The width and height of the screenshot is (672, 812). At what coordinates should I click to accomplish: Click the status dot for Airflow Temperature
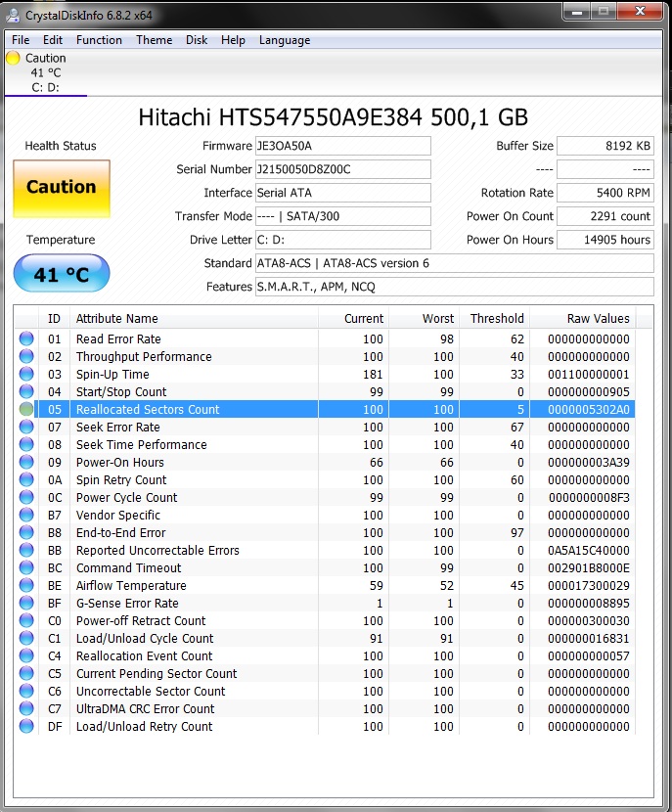coord(26,585)
